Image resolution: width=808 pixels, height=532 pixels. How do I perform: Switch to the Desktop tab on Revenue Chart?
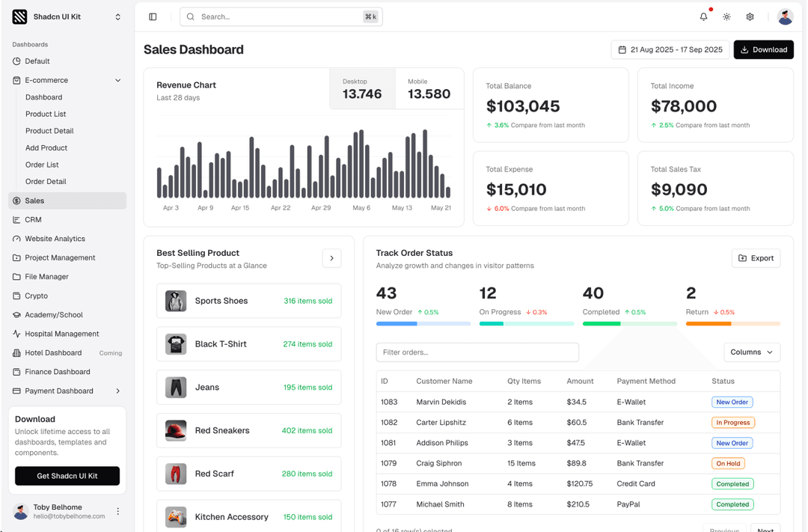pyautogui.click(x=362, y=90)
